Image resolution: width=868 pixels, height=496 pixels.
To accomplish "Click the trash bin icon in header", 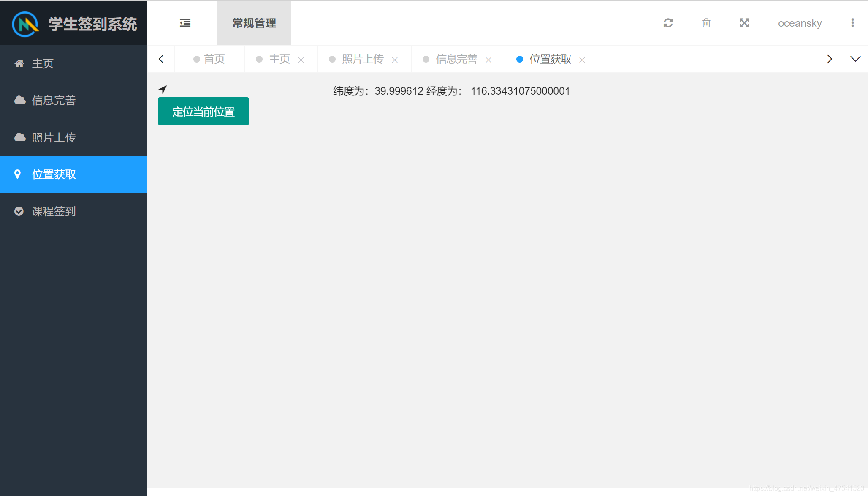I will (x=706, y=23).
